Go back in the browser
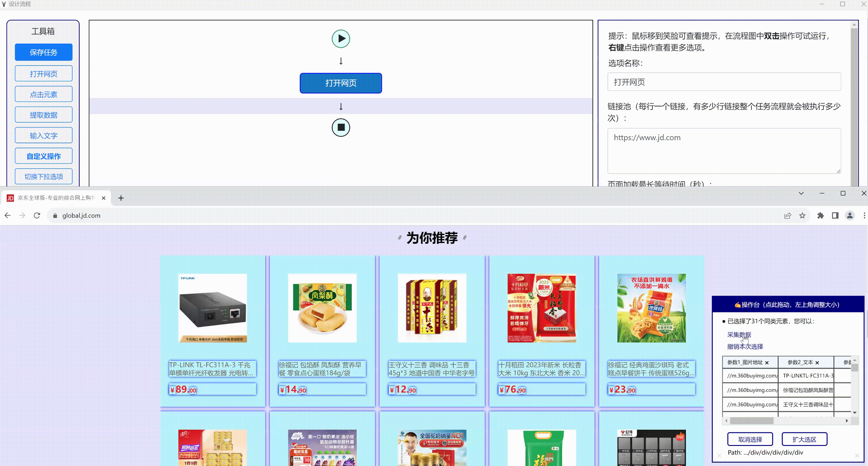This screenshot has height=466, width=868. pos(7,216)
